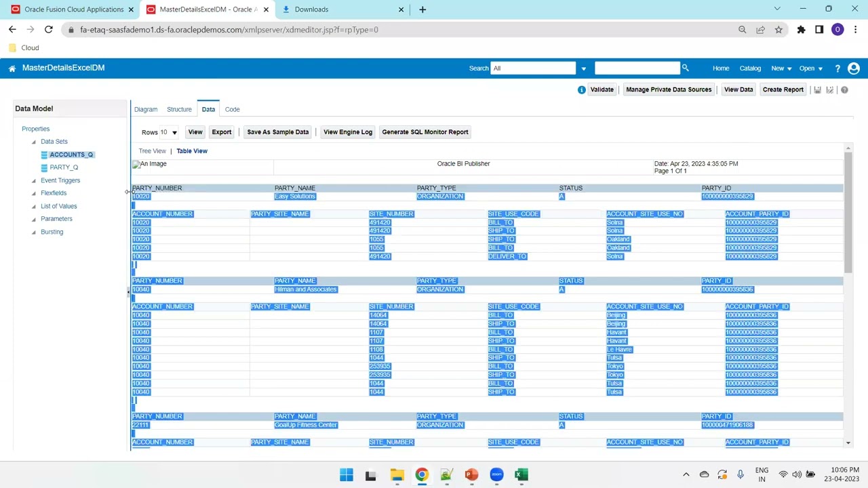Click the View button beside Rows
The height and width of the screenshot is (488, 868).
(195, 132)
